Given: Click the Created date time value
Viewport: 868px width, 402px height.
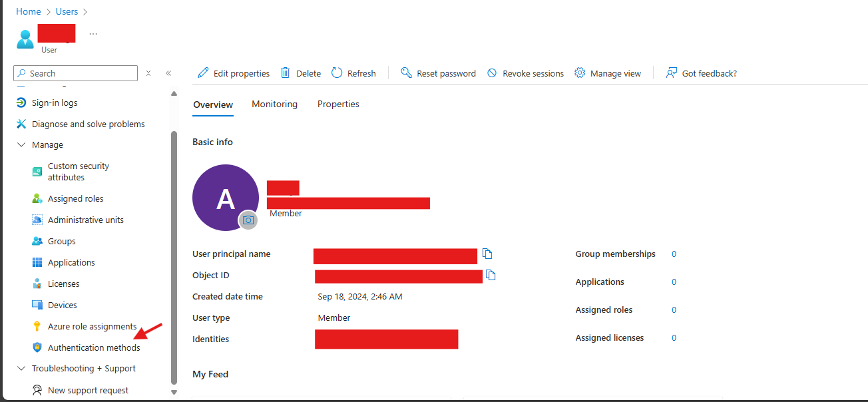Looking at the screenshot, I should pyautogui.click(x=359, y=297).
